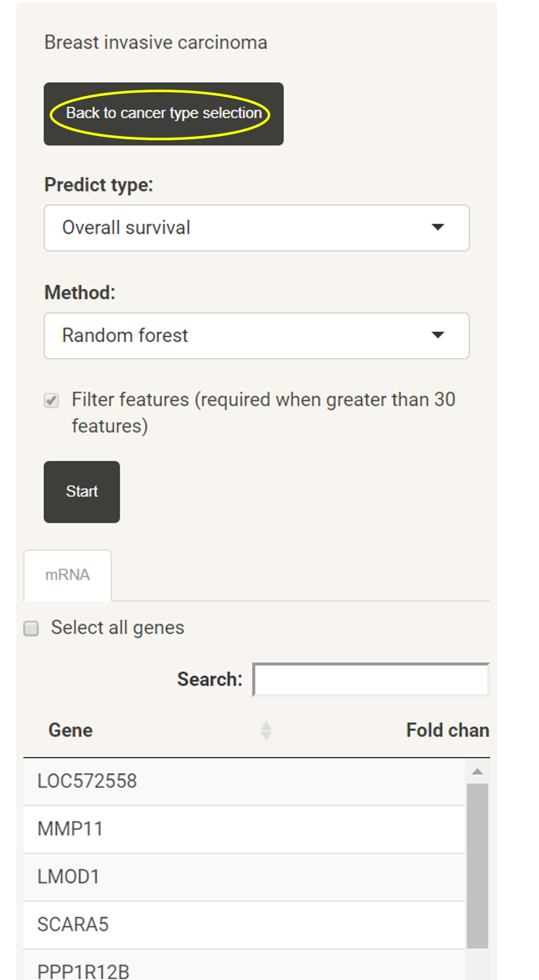Screen dimensions: 539x980
Task: Open the Overall survival predict type dropdown
Action: 256,228
